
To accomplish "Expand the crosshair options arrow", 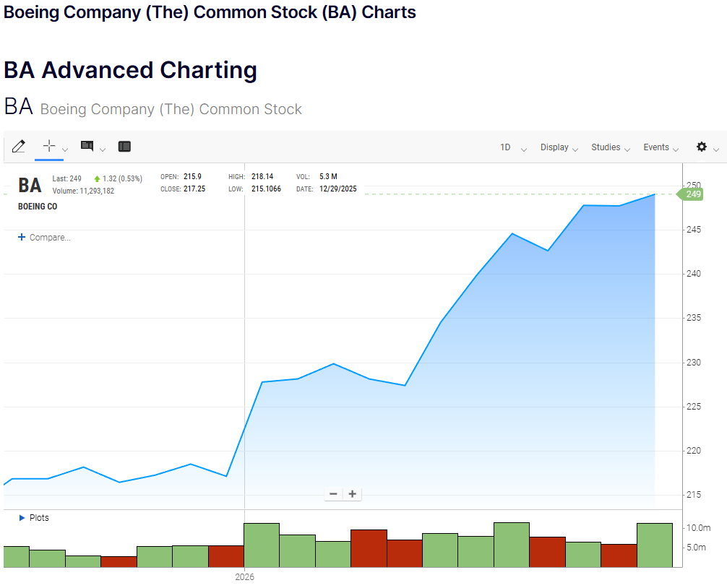I will [x=65, y=150].
